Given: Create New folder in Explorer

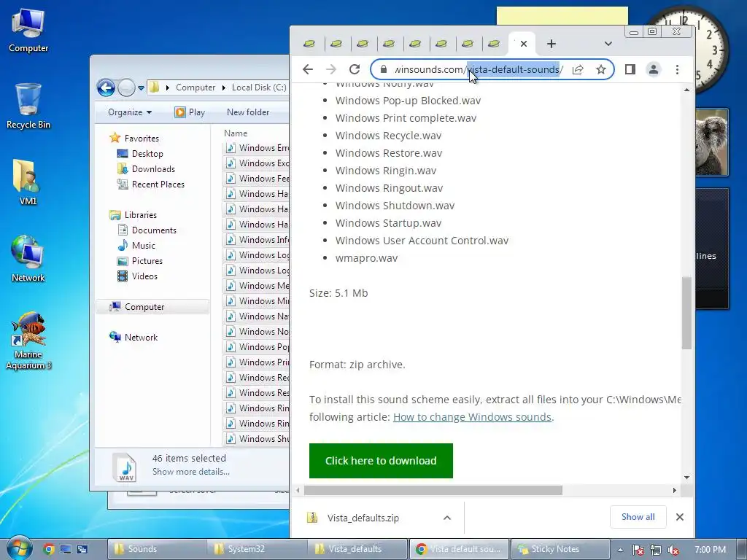Looking at the screenshot, I should pyautogui.click(x=248, y=112).
